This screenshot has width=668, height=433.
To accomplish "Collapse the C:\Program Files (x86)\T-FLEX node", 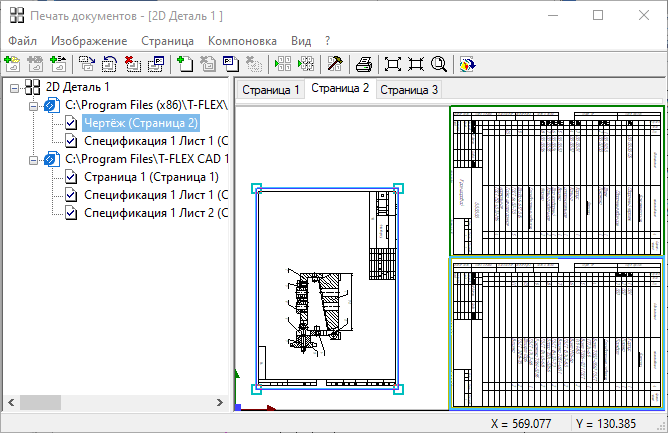I will pos(33,105).
